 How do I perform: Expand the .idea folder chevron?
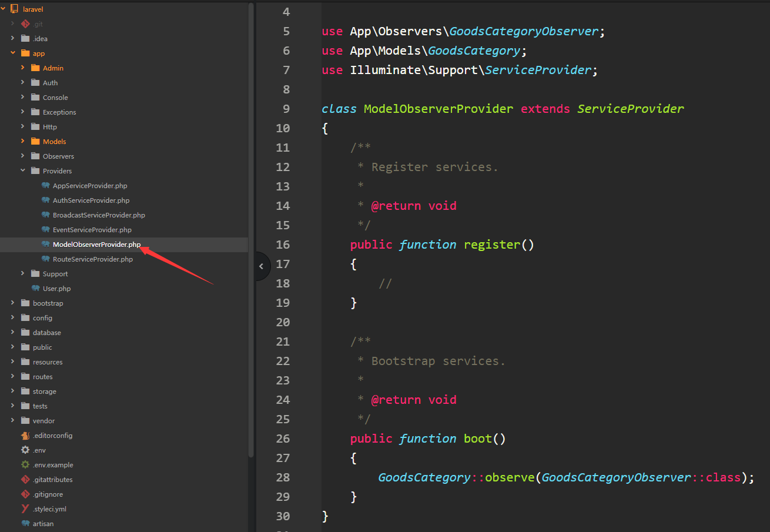click(13, 39)
